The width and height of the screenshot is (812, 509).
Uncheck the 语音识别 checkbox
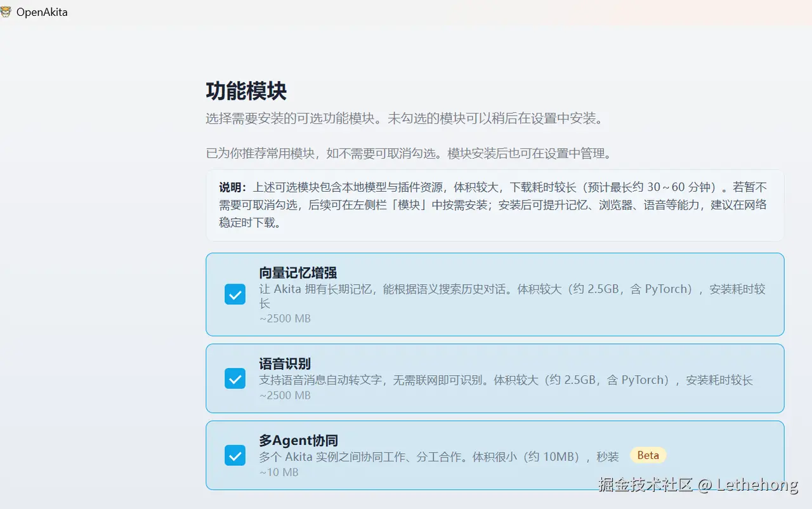(235, 379)
